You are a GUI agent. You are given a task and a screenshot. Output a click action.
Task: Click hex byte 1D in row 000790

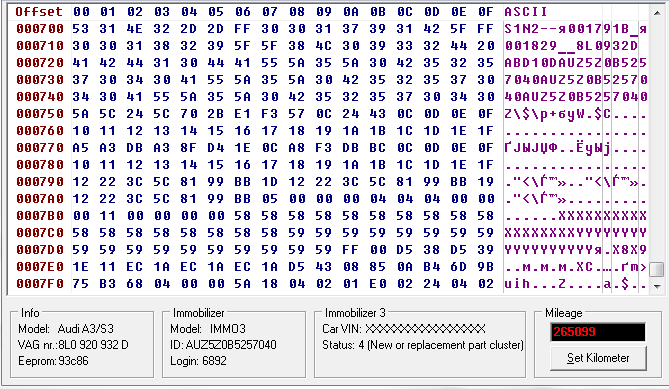270,182
